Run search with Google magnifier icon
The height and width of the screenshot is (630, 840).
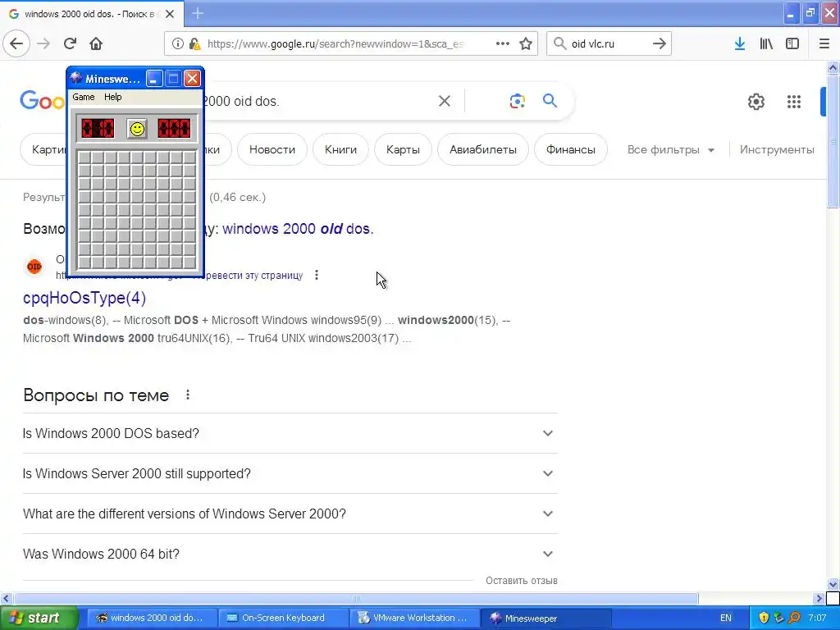(550, 100)
